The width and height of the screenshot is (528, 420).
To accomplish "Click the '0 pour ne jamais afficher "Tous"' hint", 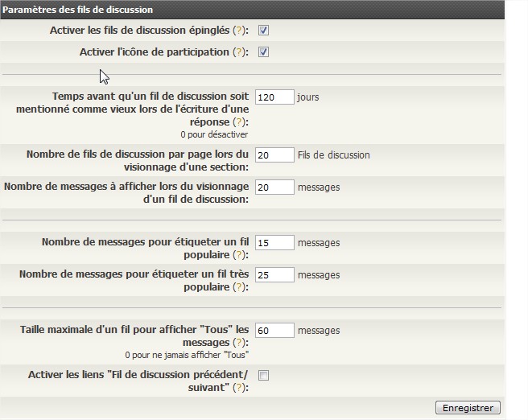I will pyautogui.click(x=187, y=355).
